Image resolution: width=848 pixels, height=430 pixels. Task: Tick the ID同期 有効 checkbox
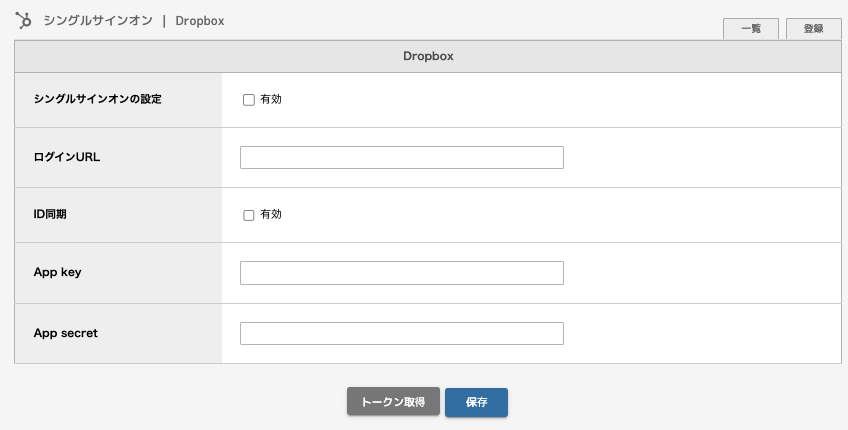(249, 215)
